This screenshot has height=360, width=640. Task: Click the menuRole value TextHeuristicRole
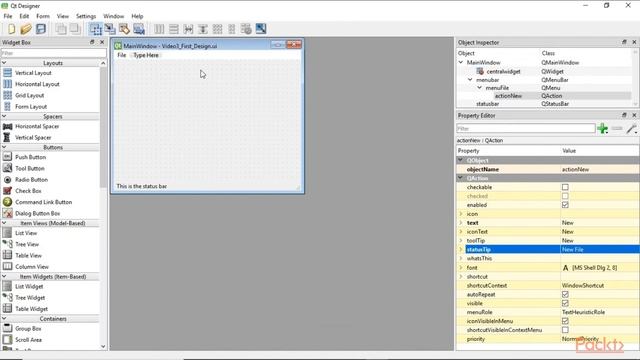click(x=583, y=312)
